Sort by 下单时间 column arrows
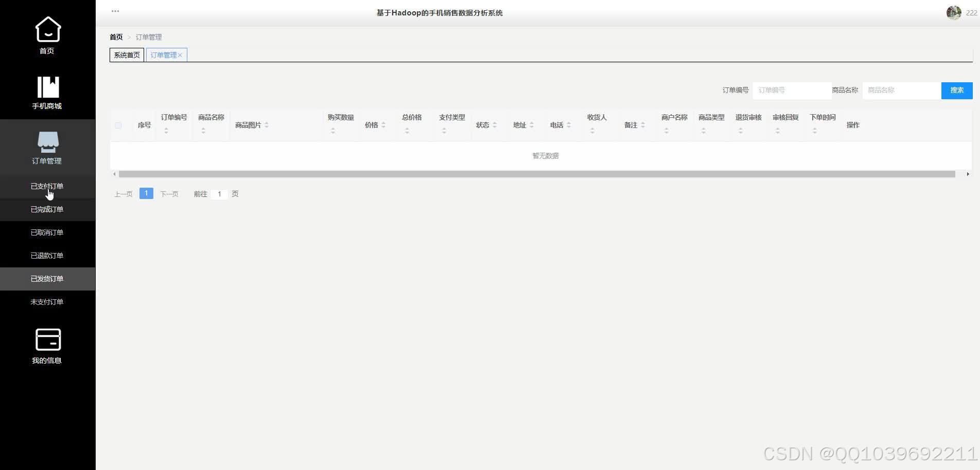Viewport: 980px width, 470px height. point(815,131)
